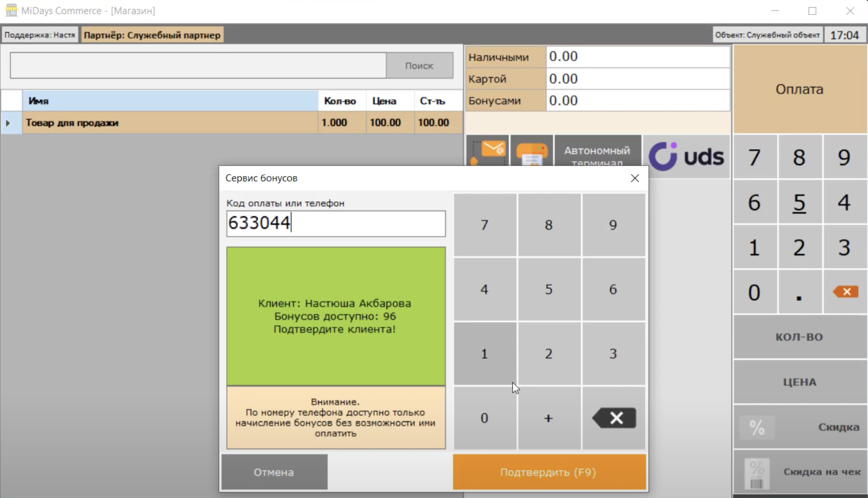Click key 5 in bonus dialog keypad

(x=549, y=290)
